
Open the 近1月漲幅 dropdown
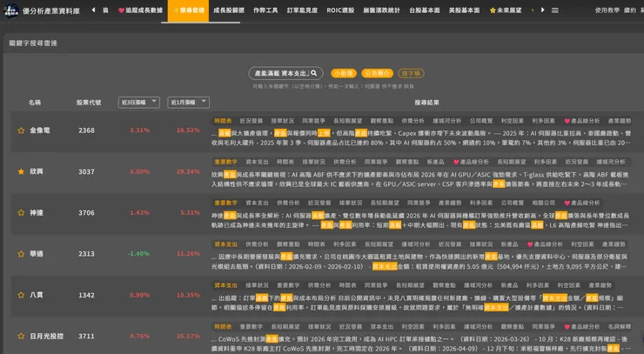(x=188, y=103)
